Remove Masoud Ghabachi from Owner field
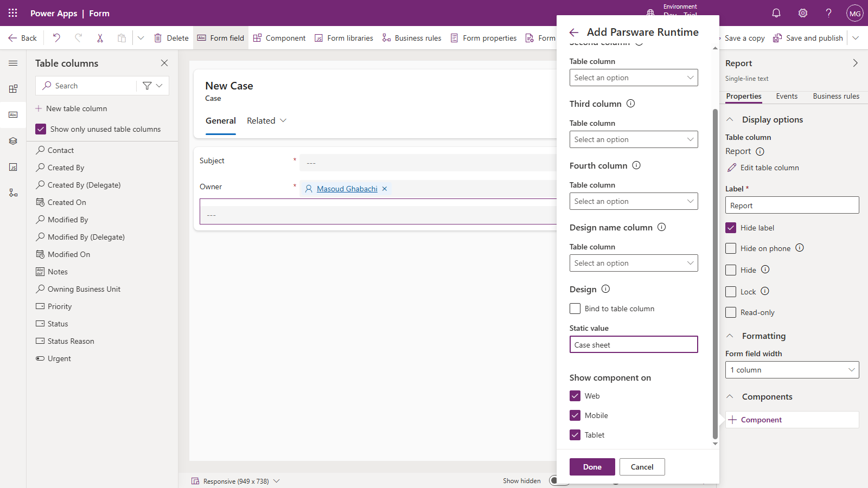This screenshot has width=868, height=488. 385,189
